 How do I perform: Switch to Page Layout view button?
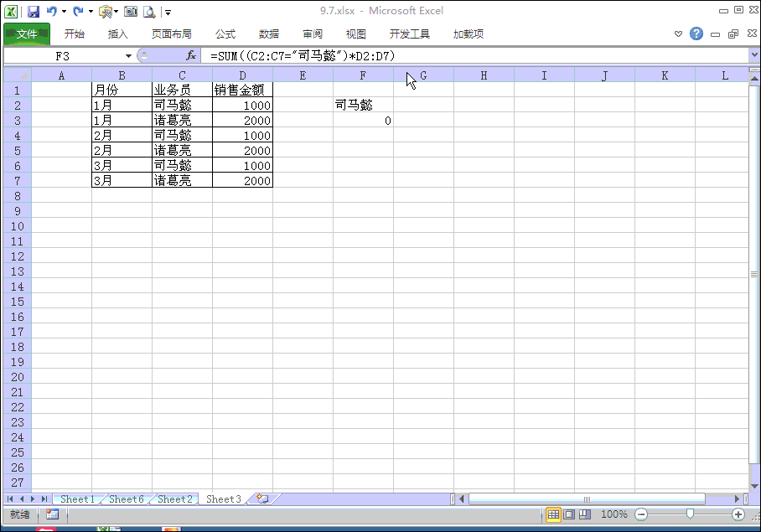(x=569, y=514)
